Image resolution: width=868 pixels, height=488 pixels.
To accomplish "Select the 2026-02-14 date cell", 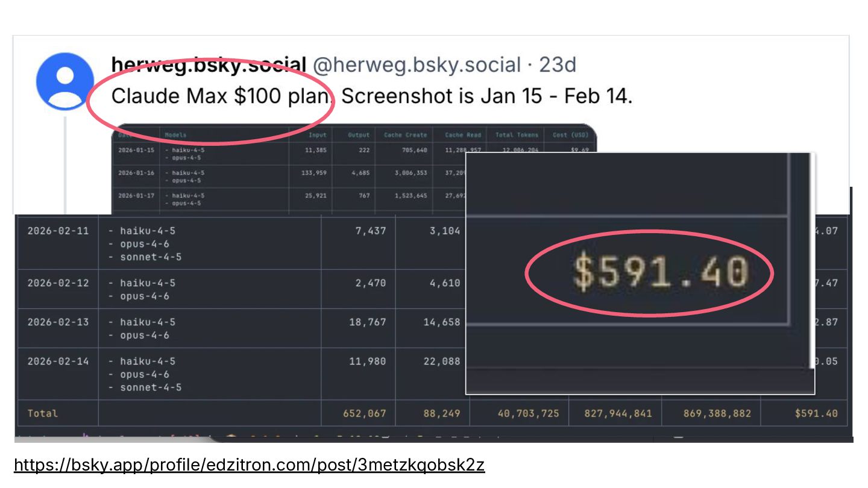I will point(58,361).
